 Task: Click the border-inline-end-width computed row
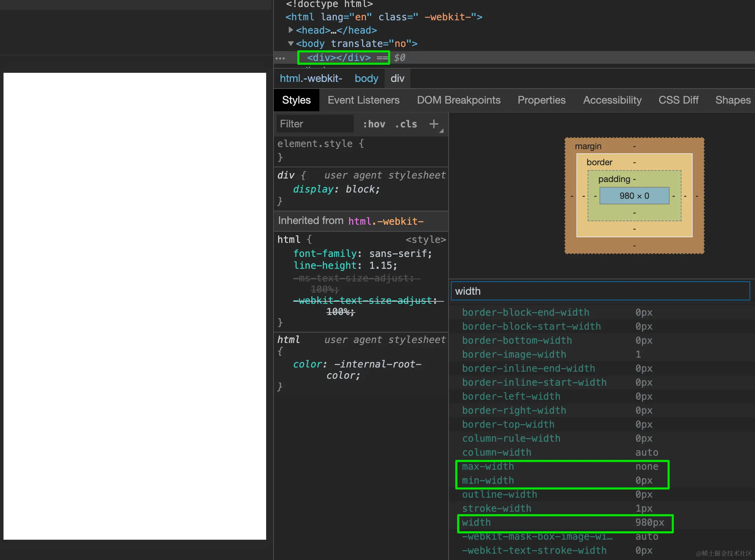coord(602,368)
